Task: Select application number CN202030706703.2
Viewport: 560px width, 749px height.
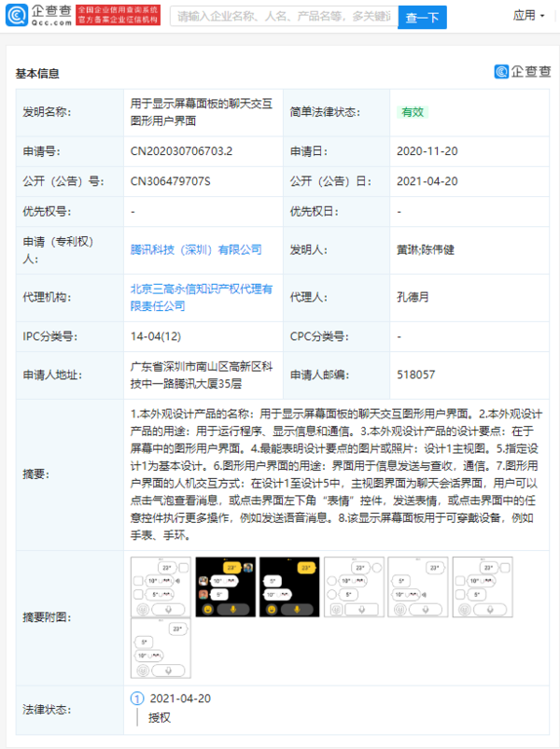Action: [x=181, y=151]
